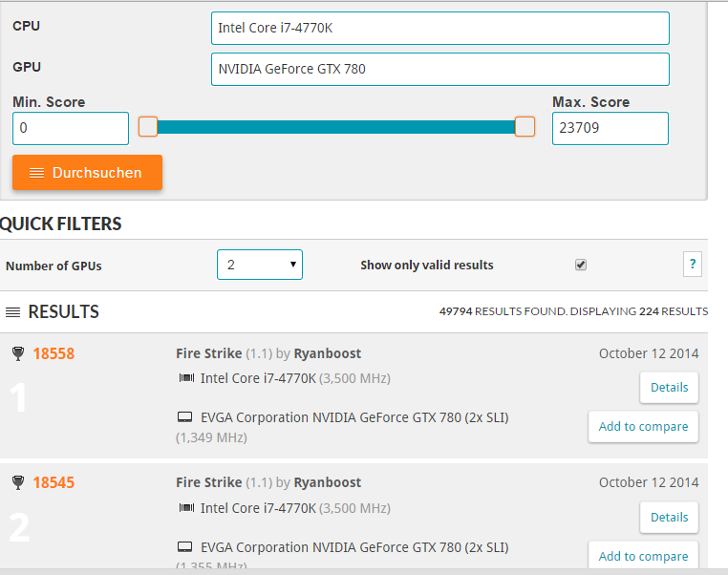
Task: Add the 18558 result to compare
Action: click(x=643, y=426)
